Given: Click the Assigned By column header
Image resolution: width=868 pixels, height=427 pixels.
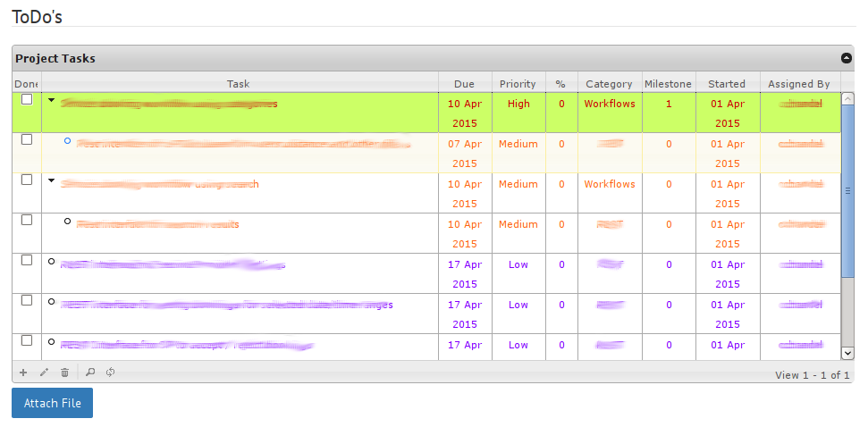Looking at the screenshot, I should pos(798,84).
